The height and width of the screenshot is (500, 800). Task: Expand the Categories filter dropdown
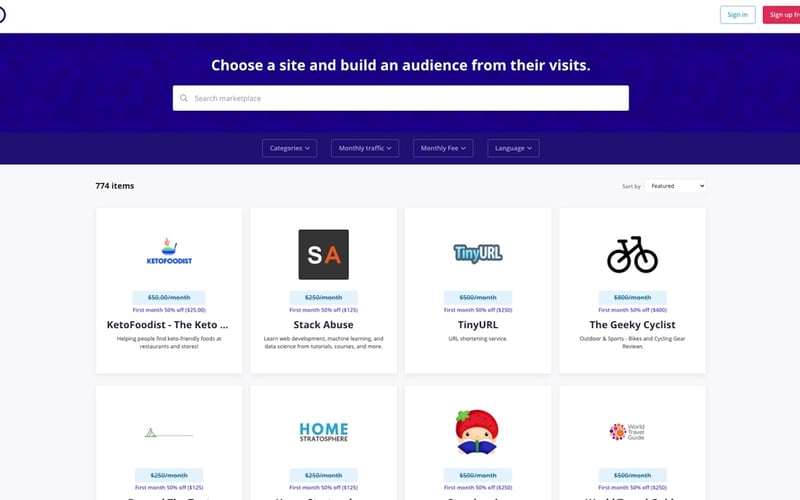click(289, 148)
